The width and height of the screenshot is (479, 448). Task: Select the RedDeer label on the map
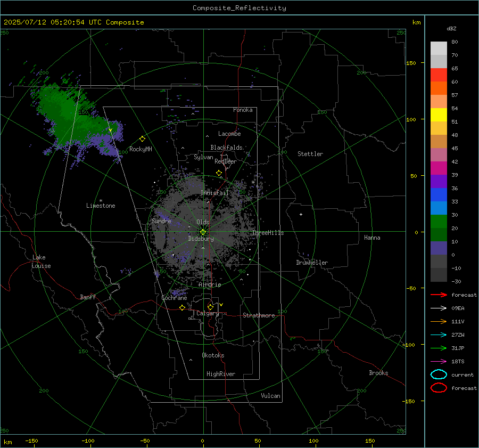point(226,161)
